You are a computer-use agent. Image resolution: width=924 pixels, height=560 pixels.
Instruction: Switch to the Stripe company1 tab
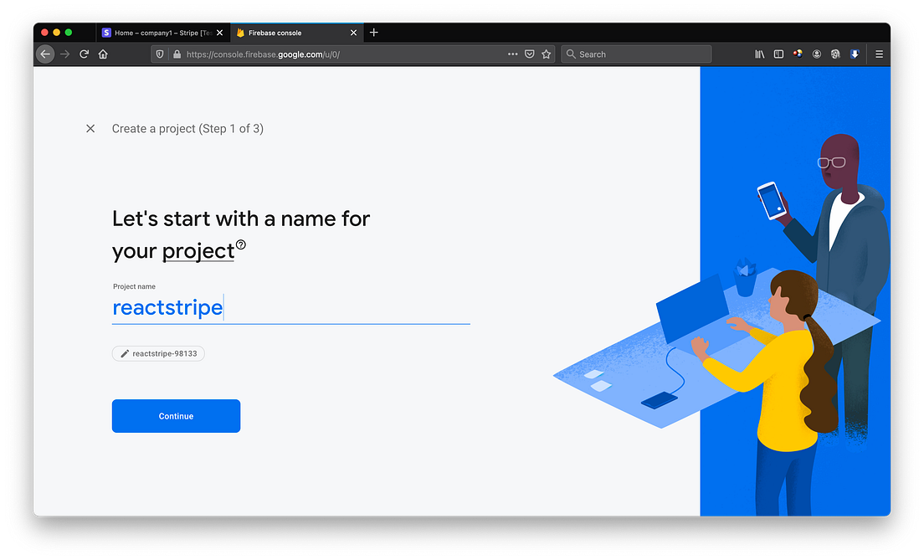159,33
